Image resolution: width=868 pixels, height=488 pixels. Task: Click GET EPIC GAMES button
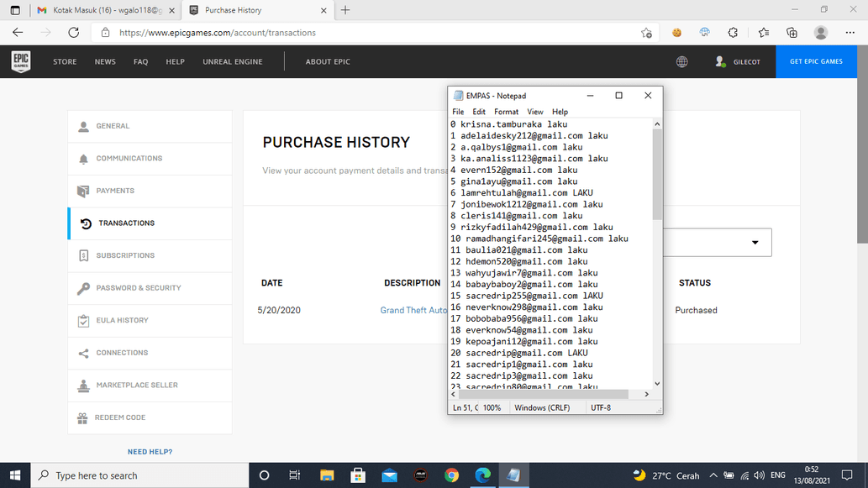(x=816, y=62)
